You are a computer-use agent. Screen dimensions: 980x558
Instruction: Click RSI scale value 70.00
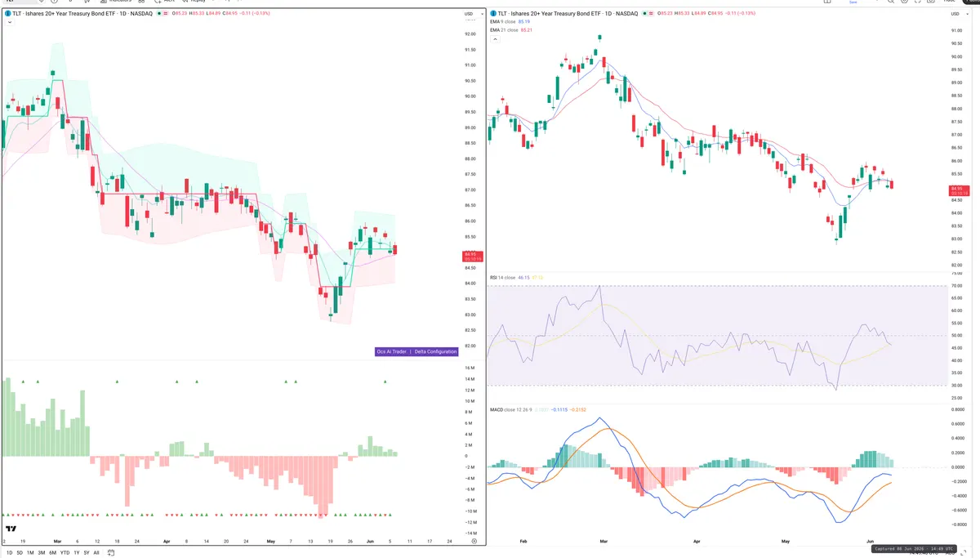956,286
